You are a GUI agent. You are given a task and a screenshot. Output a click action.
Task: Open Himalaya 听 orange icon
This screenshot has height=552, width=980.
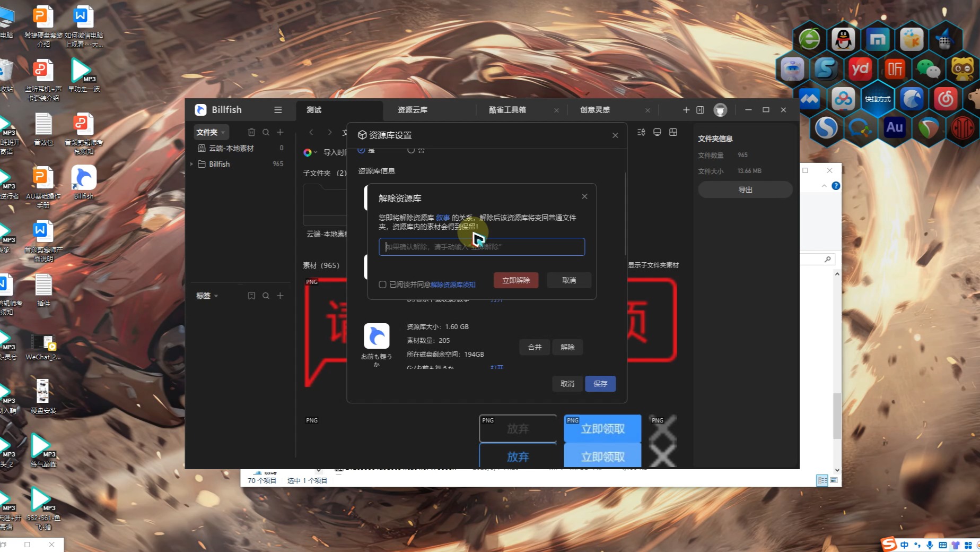point(895,69)
